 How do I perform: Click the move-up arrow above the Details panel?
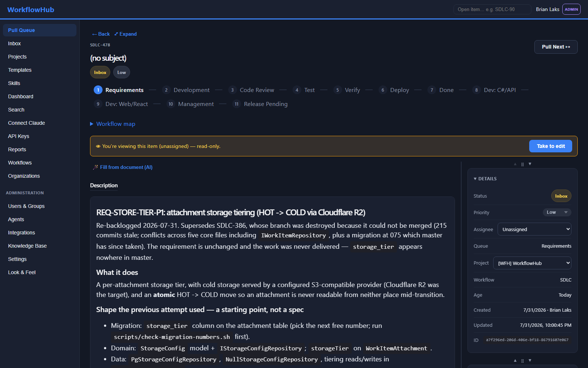pos(515,164)
